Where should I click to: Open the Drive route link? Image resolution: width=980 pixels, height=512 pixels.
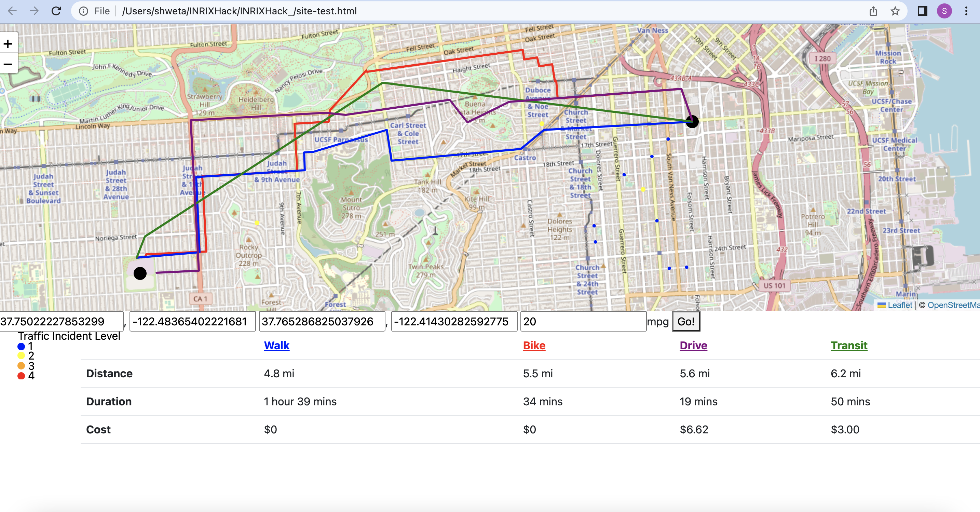[693, 345]
